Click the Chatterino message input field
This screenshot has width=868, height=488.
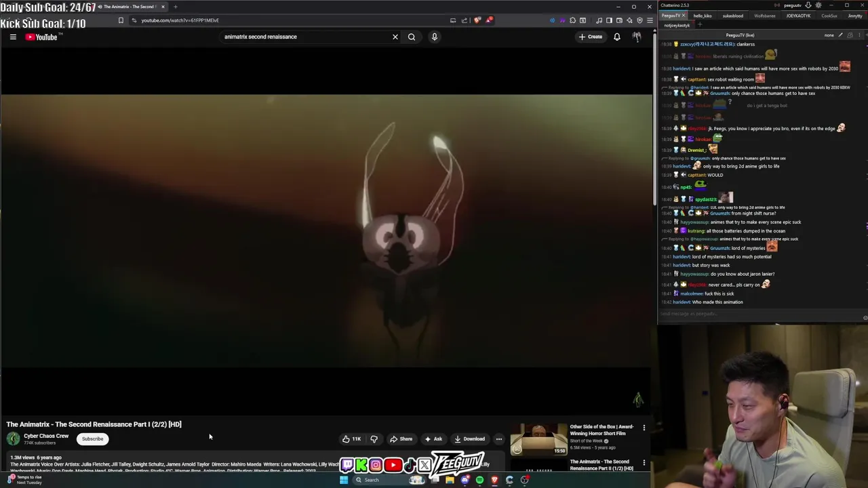click(759, 314)
